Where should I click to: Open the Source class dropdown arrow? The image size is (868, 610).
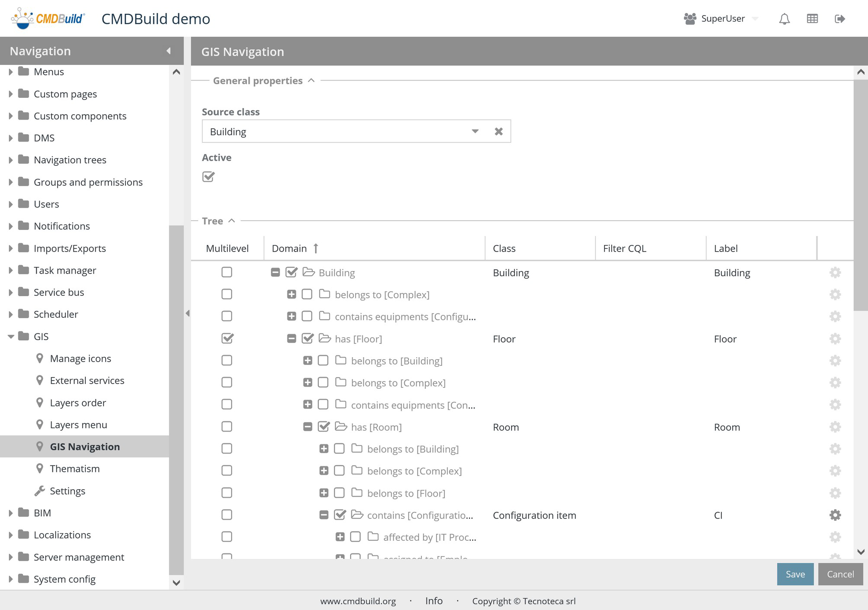(475, 131)
